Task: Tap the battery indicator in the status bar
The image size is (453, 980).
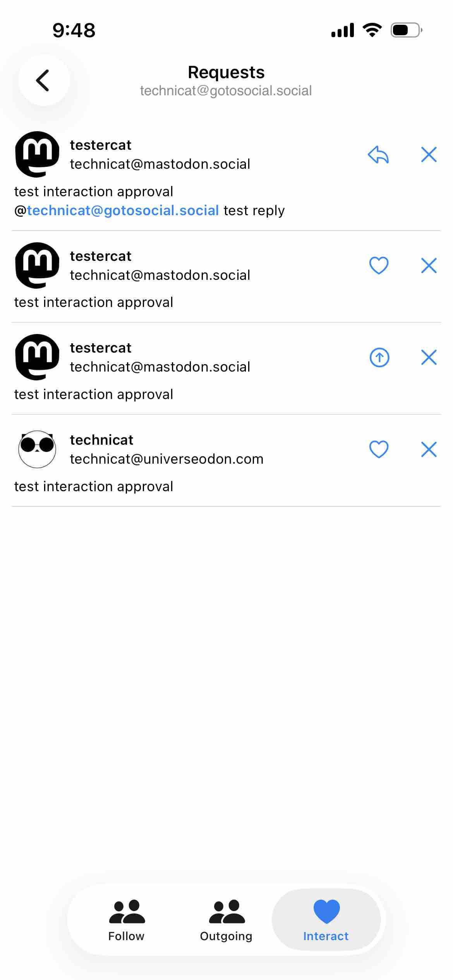Action: pyautogui.click(x=406, y=30)
